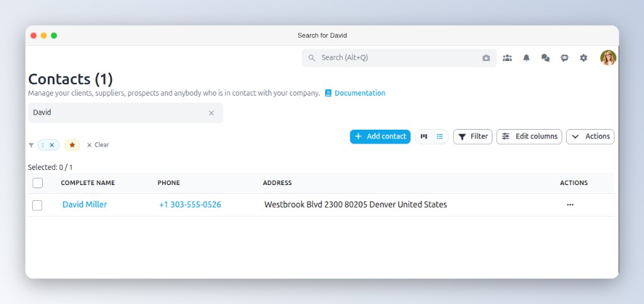The image size is (644, 304).
Task: Click the Add contact button
Action: [380, 137]
